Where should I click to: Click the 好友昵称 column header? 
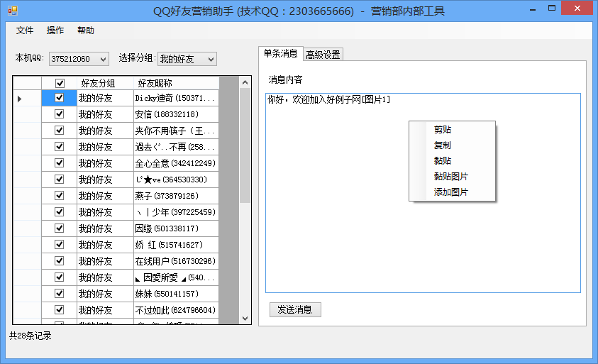tap(176, 83)
